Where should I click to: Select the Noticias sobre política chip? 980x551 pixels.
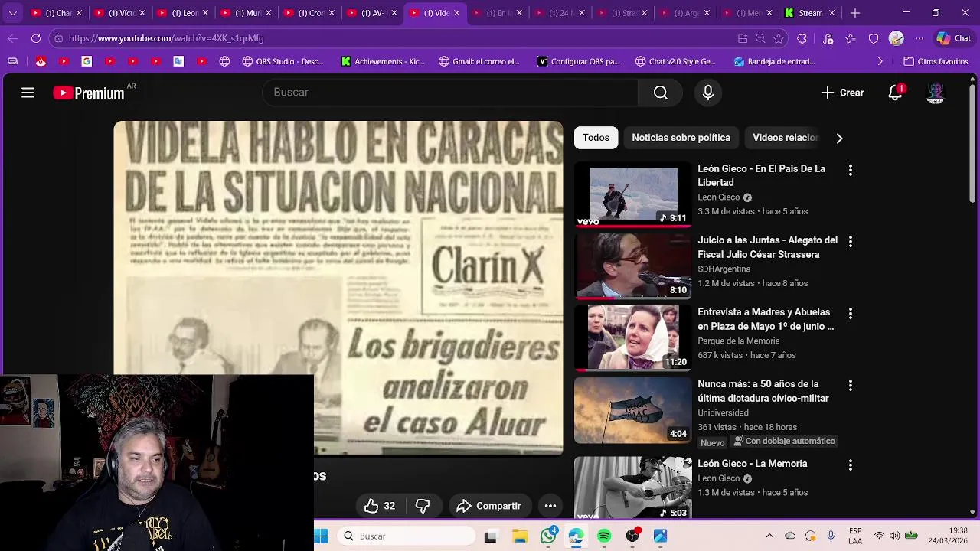click(681, 138)
